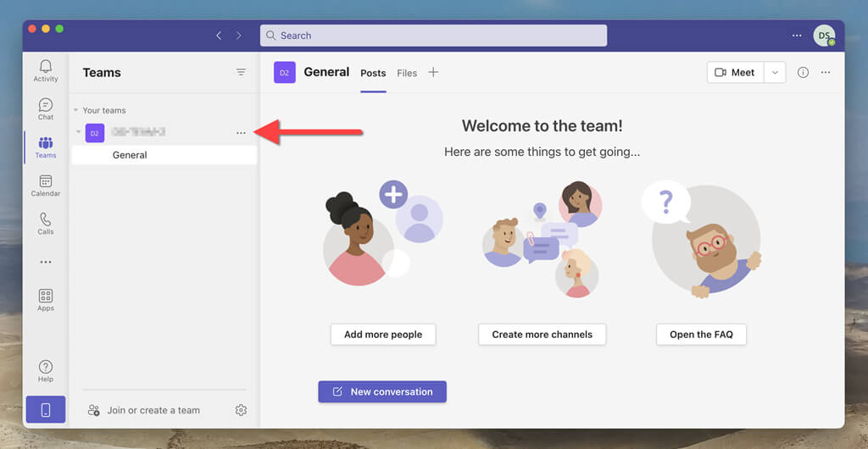This screenshot has height=449, width=868.
Task: Open the Meet dropdown arrow
Action: click(x=775, y=73)
